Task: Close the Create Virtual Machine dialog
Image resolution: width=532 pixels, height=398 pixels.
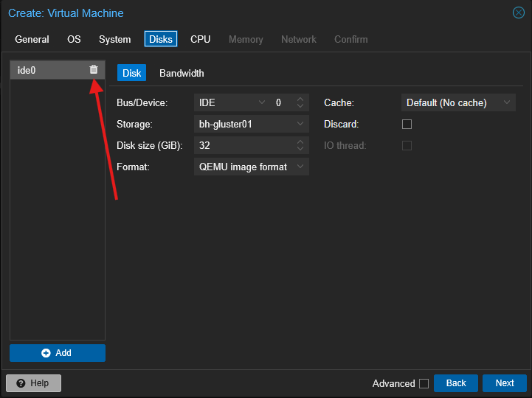Action: 518,13
